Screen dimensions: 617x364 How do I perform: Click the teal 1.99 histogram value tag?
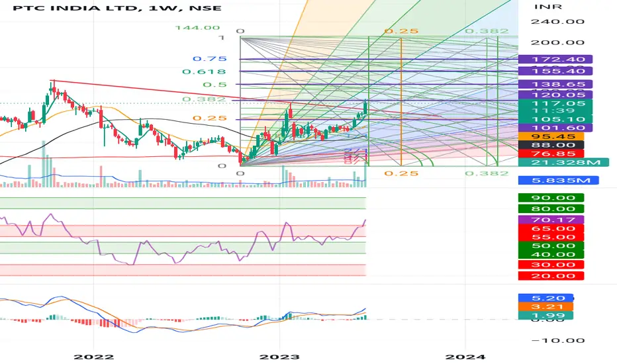click(x=546, y=315)
